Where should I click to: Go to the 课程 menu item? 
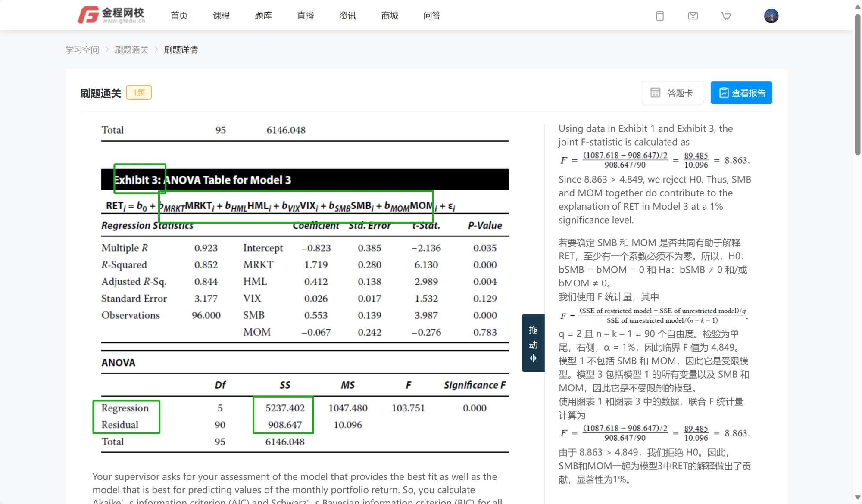pyautogui.click(x=221, y=16)
